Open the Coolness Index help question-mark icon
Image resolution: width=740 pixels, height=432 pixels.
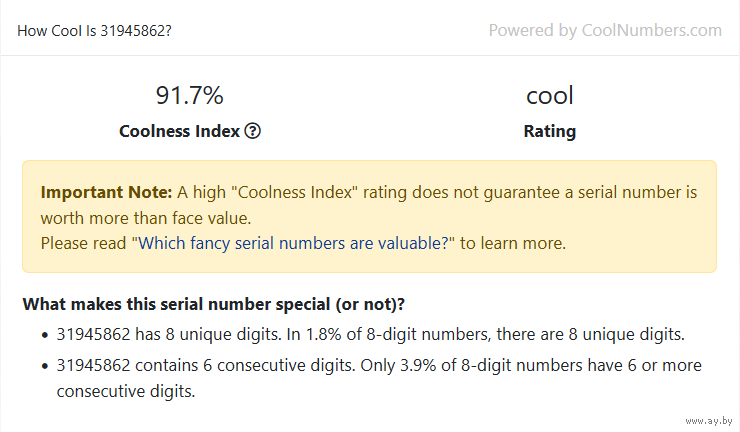(x=252, y=131)
